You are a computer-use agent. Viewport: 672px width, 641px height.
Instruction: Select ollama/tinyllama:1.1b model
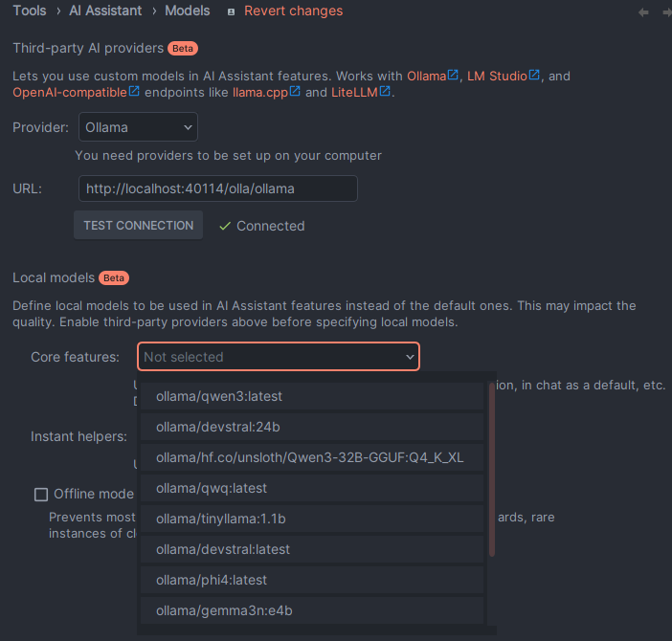[x=312, y=519]
